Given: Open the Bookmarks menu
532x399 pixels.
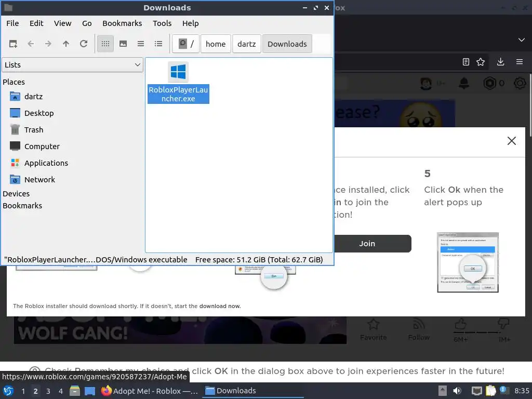Looking at the screenshot, I should click(x=122, y=23).
